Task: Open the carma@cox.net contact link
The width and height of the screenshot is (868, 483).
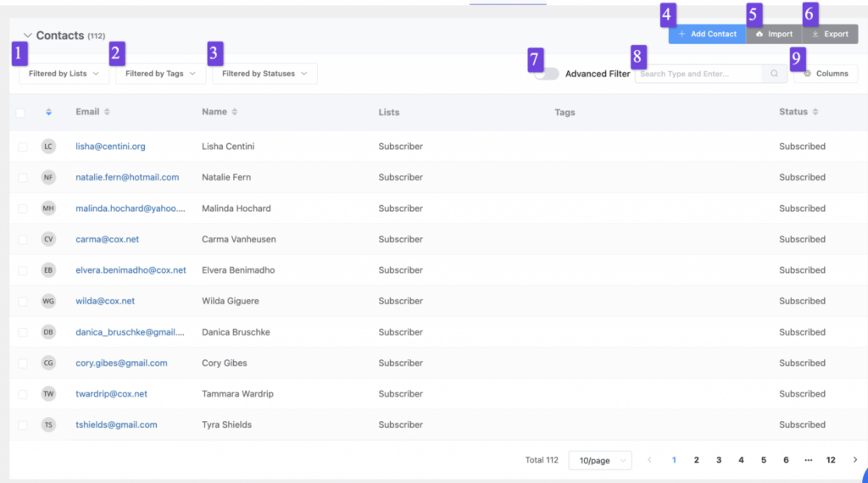Action: 107,240
